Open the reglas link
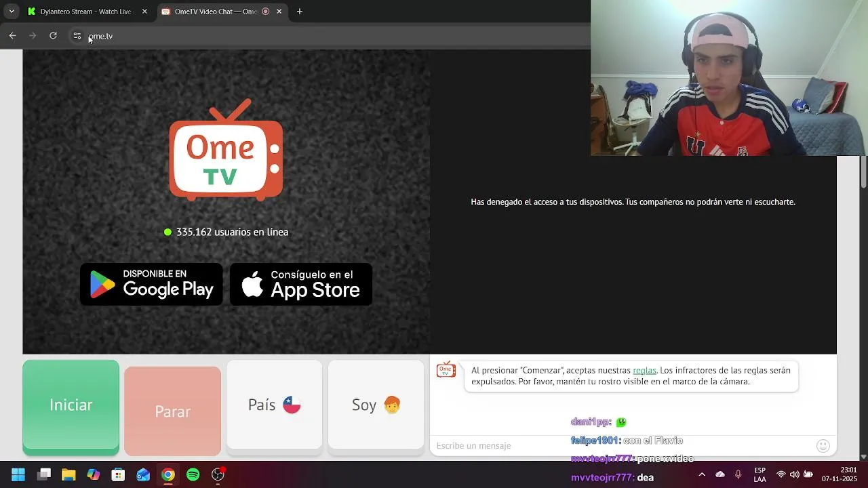Image resolution: width=868 pixels, height=488 pixels. tap(644, 370)
